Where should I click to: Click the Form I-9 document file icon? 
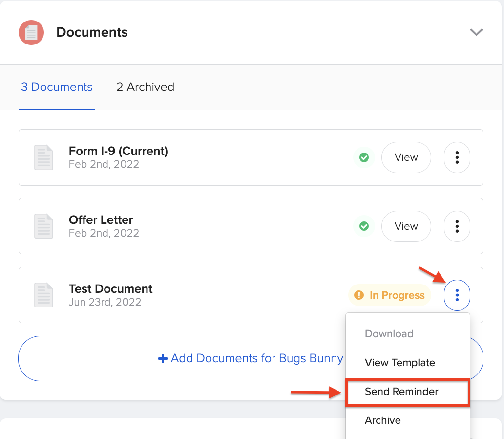[43, 157]
